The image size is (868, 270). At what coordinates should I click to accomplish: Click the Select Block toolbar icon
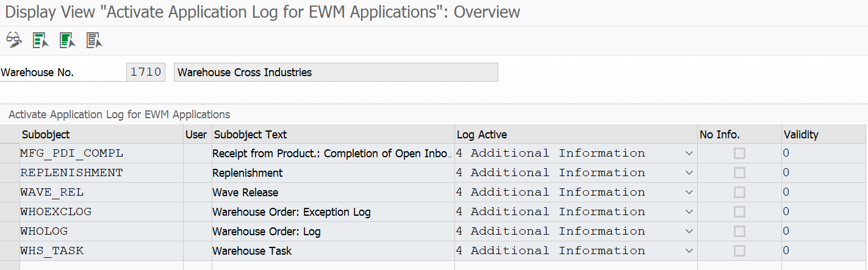[67, 40]
